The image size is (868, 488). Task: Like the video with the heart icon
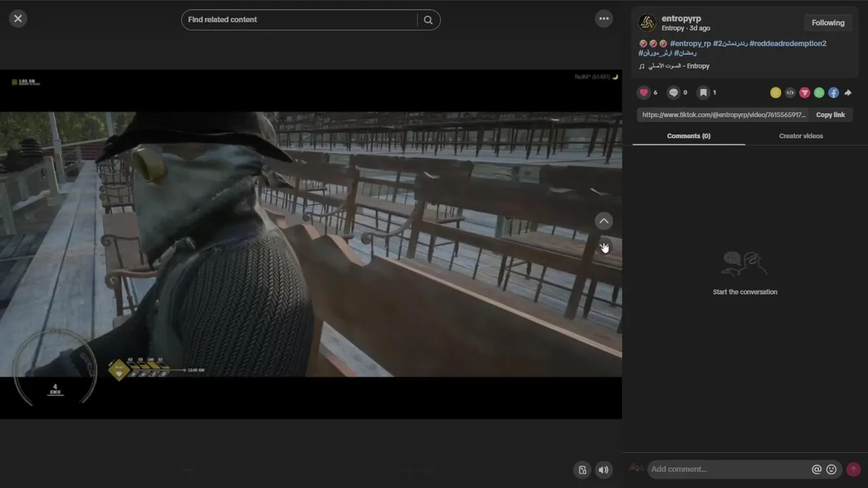tap(644, 92)
